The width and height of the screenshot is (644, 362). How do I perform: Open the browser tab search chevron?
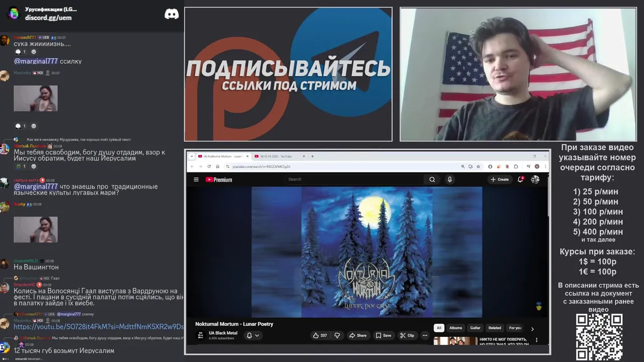pyautogui.click(x=191, y=156)
